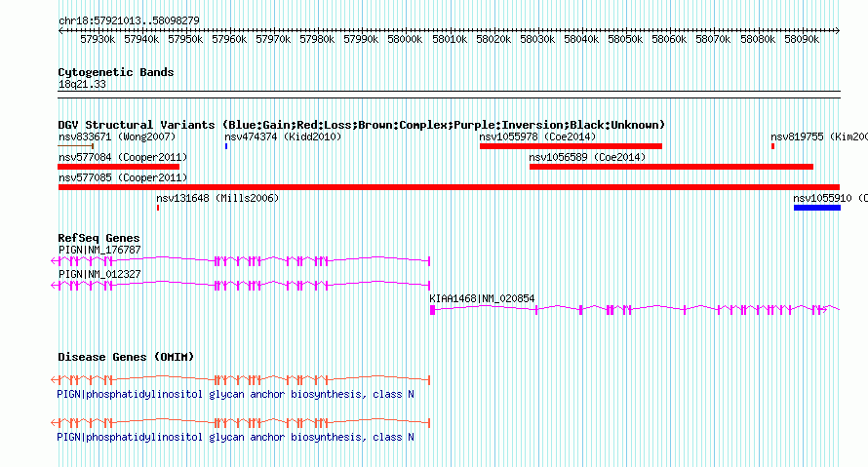Image resolution: width=868 pixels, height=467 pixels.
Task: Click the 58090k ruler tick label
Action: pos(802,39)
